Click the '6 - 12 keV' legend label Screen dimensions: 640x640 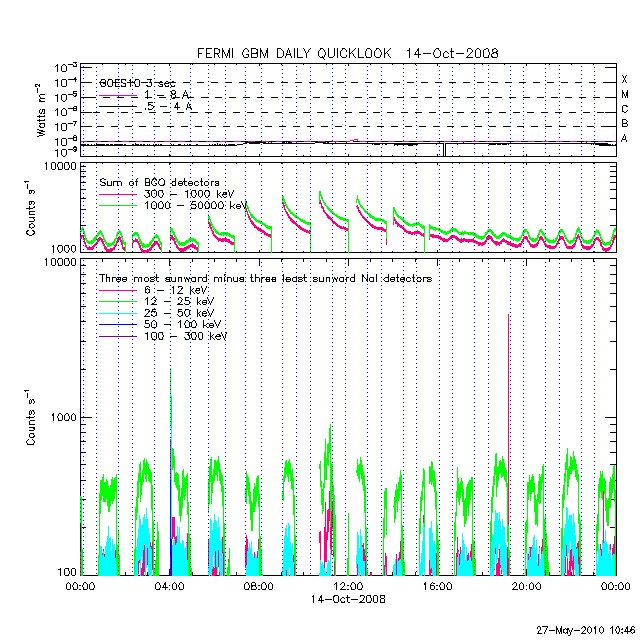pyautogui.click(x=176, y=290)
